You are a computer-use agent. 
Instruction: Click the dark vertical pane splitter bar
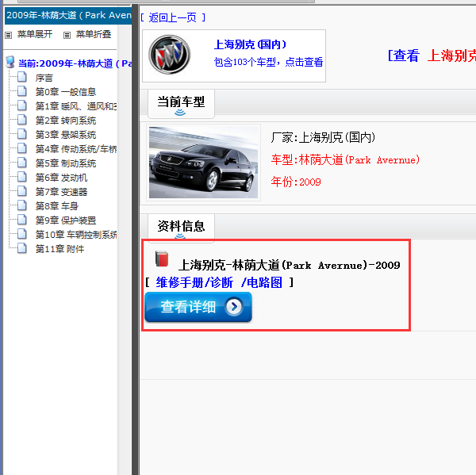pos(136,239)
